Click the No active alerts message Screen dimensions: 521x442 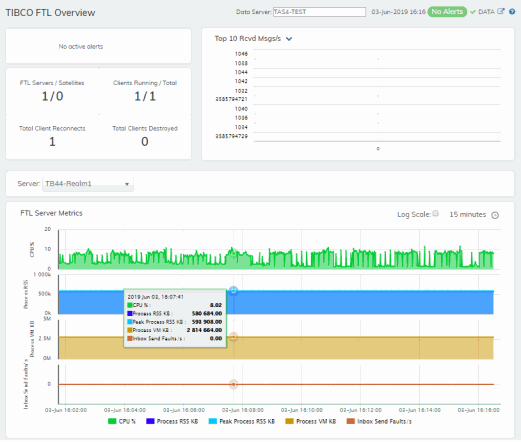click(x=81, y=47)
